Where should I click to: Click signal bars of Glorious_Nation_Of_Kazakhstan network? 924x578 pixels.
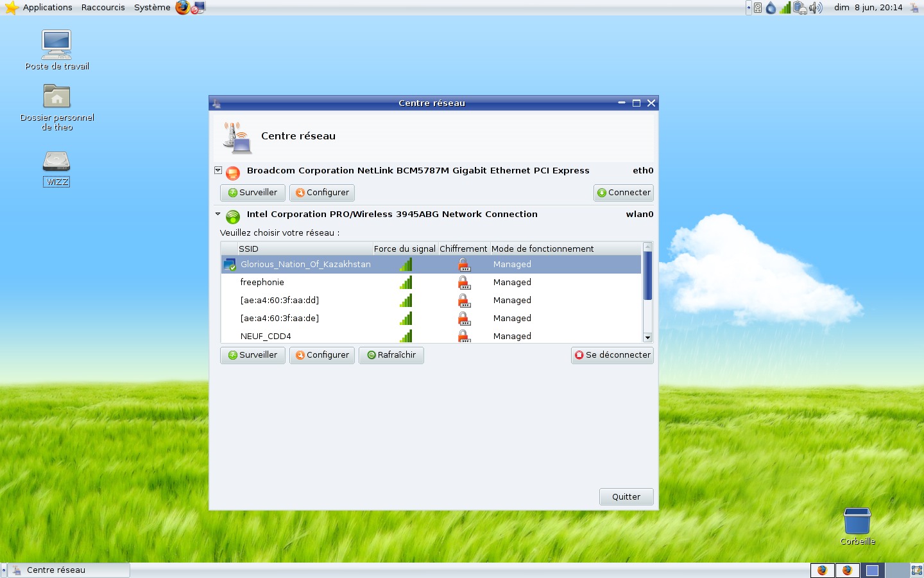(406, 264)
